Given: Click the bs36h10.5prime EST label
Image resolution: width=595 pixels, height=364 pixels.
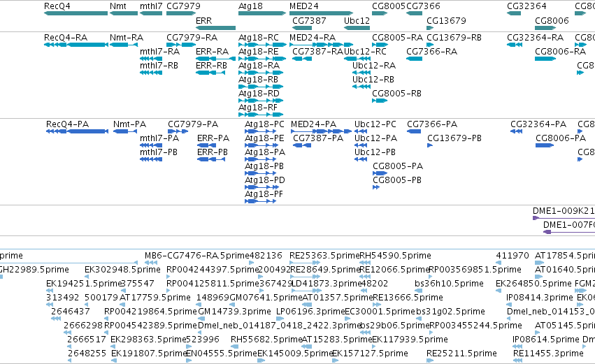Looking at the screenshot, I should [x=450, y=284].
